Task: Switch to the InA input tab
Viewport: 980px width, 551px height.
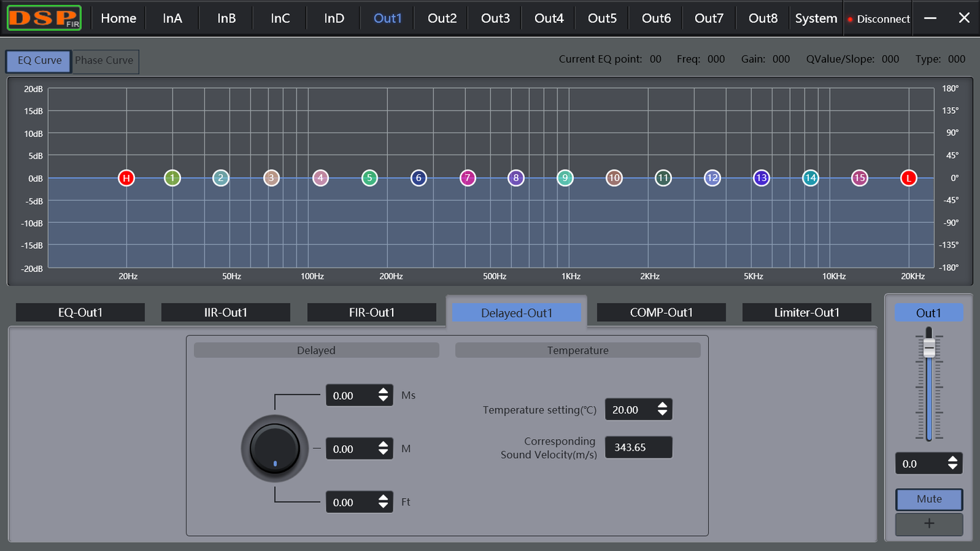Action: pyautogui.click(x=172, y=18)
